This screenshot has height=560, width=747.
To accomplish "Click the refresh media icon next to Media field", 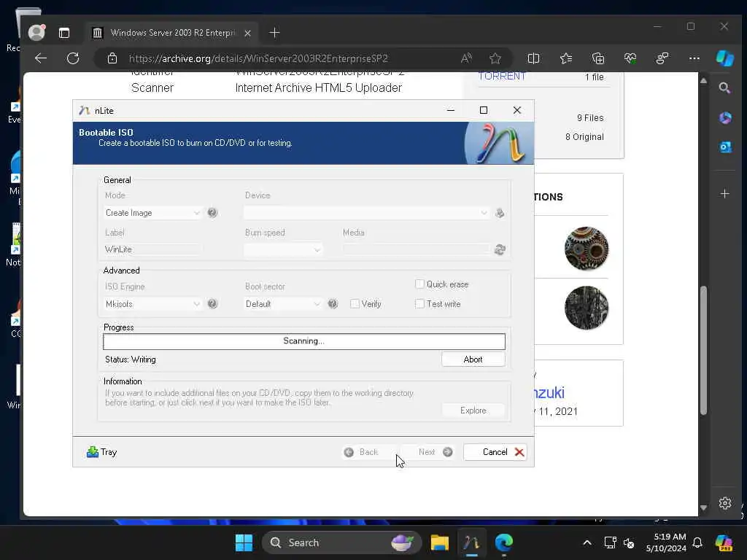I will coord(500,249).
